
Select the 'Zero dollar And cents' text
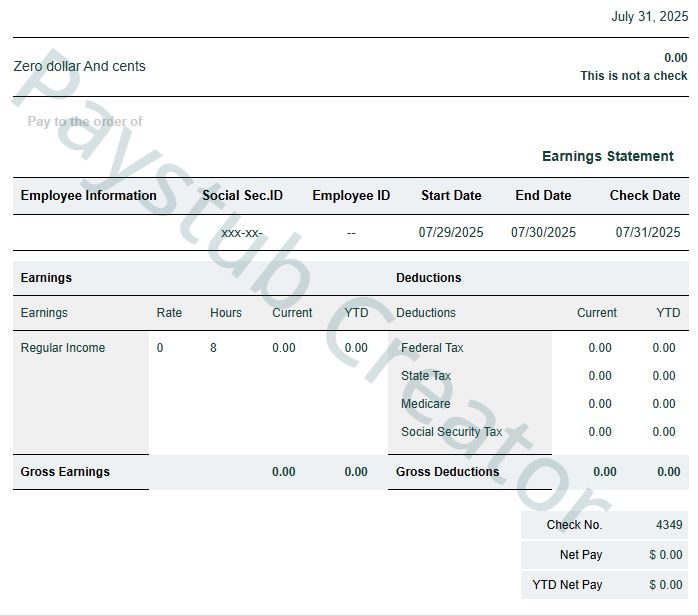click(x=80, y=66)
